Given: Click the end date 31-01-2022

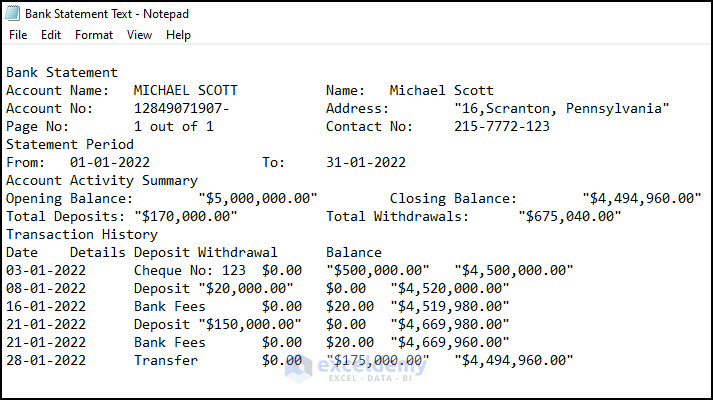Looking at the screenshot, I should 366,163.
